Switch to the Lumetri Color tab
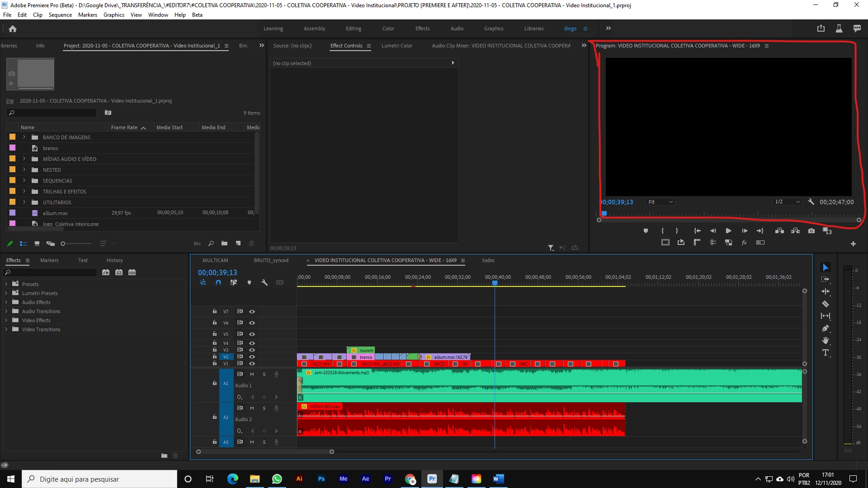Image resolution: width=868 pixels, height=488 pixels. point(396,46)
